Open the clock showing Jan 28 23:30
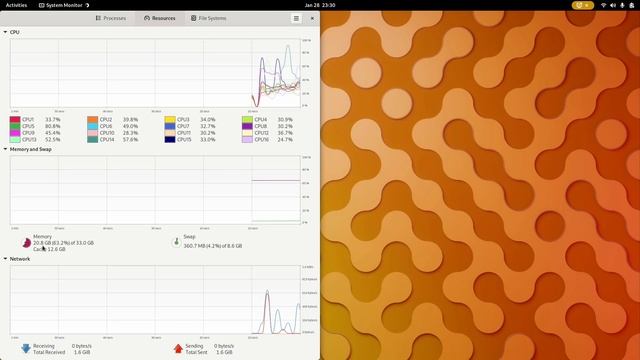 coord(320,5)
